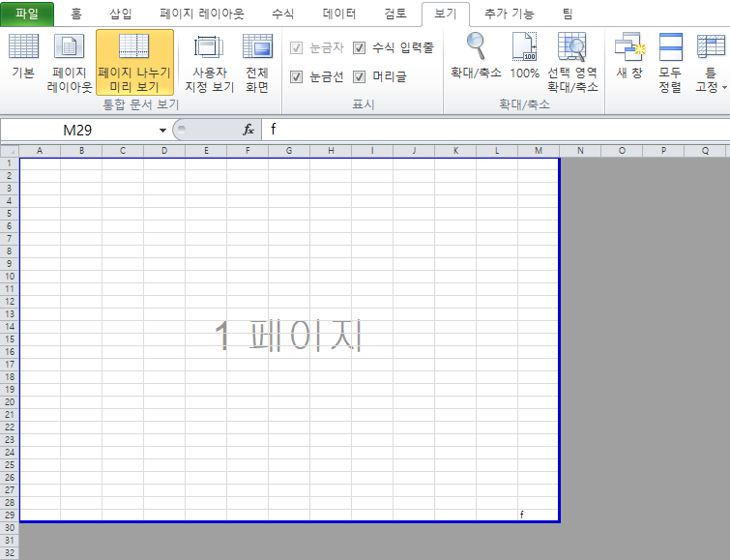The image size is (730, 560).
Task: Open the Page Layout (페이지 레이아웃) ribbon tab
Action: click(201, 14)
